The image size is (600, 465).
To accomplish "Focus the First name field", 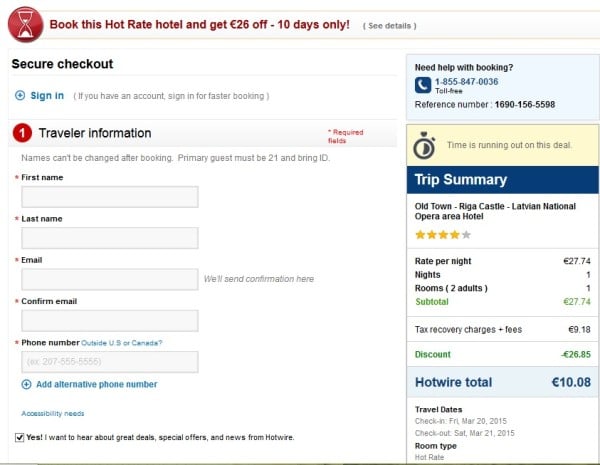I will point(110,197).
